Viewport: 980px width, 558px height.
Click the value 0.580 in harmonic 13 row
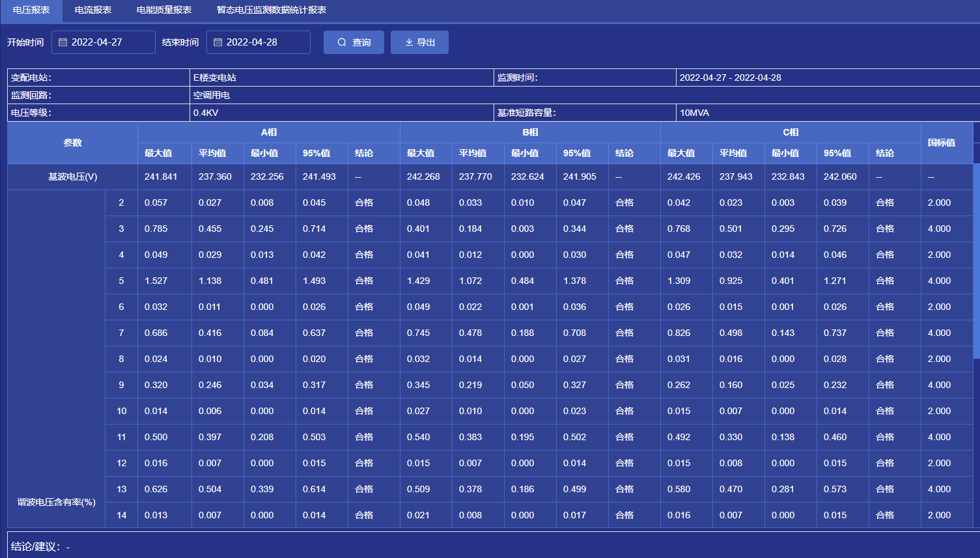click(x=679, y=489)
